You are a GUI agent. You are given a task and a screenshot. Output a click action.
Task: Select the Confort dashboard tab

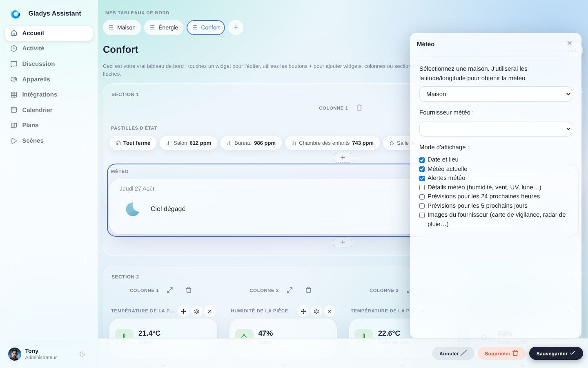tap(206, 27)
